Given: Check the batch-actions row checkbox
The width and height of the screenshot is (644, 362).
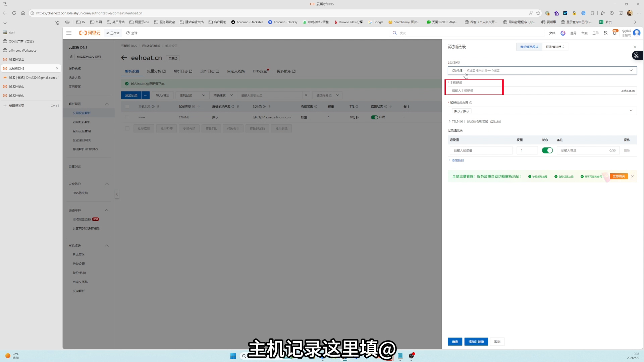Looking at the screenshot, I should tap(127, 128).
